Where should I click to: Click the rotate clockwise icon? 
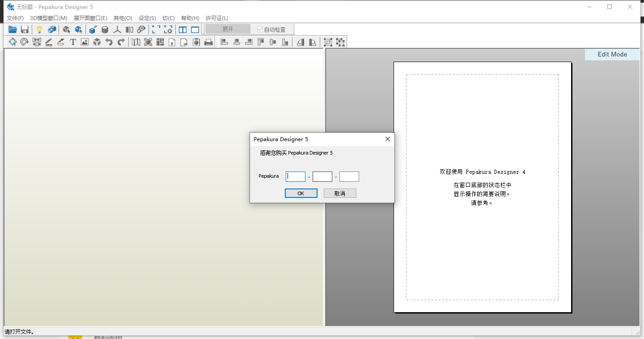coord(313,42)
